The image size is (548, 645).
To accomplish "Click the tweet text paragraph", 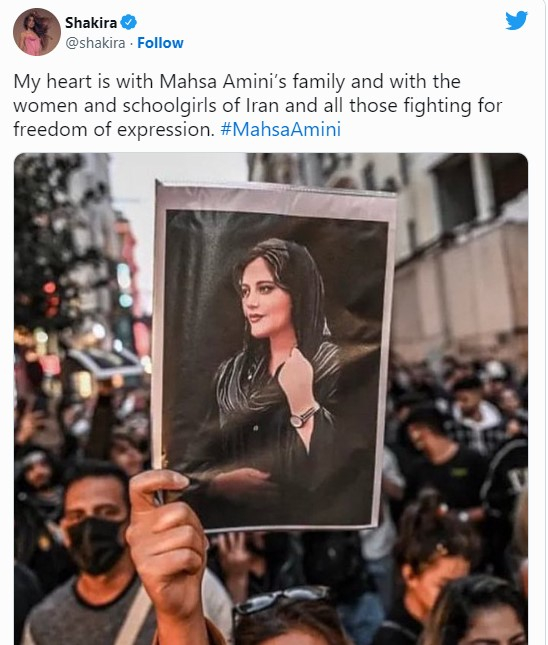I will coord(258,105).
